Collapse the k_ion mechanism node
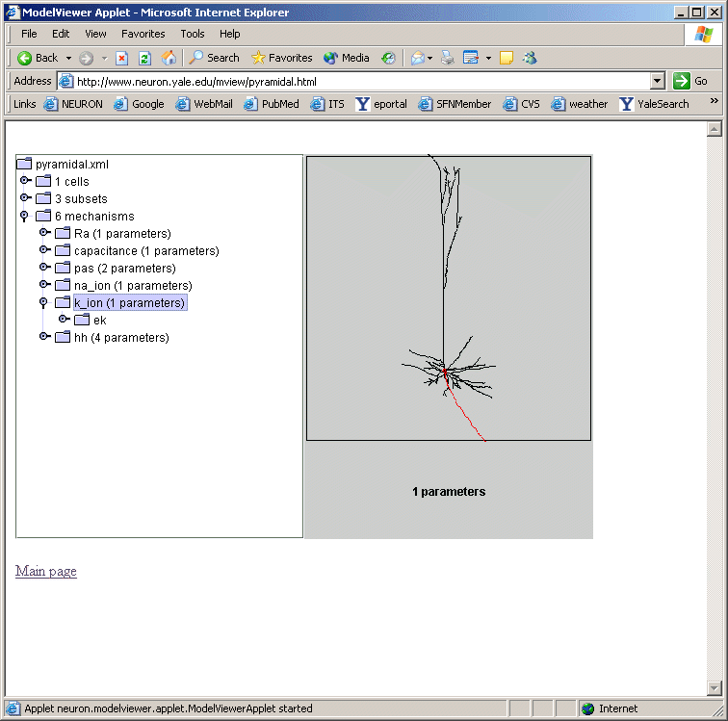Screen dimensions: 728x721 (x=44, y=302)
